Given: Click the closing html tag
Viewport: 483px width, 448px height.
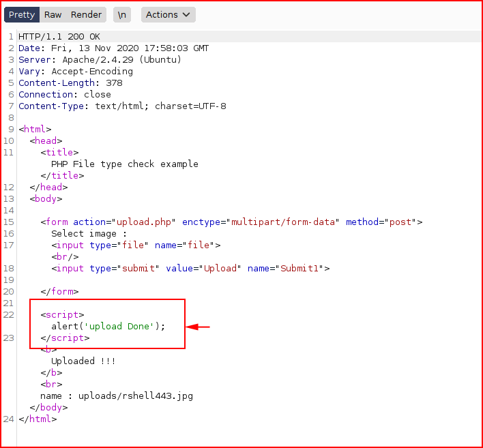Looking at the screenshot, I should [38, 419].
